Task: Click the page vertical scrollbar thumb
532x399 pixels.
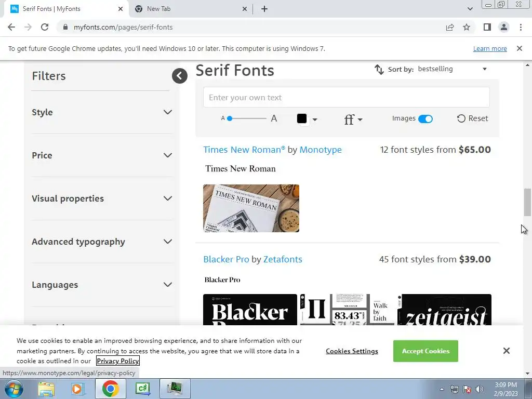Action: 527,202
